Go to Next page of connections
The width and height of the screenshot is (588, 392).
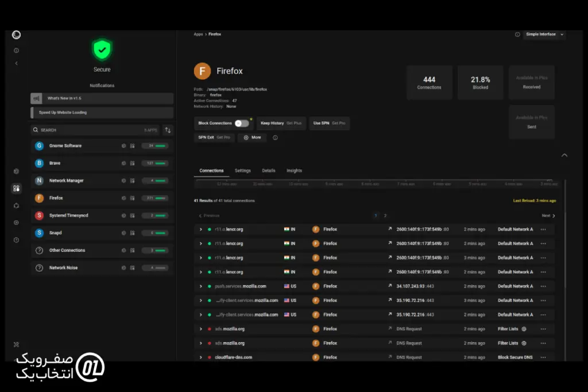click(548, 215)
